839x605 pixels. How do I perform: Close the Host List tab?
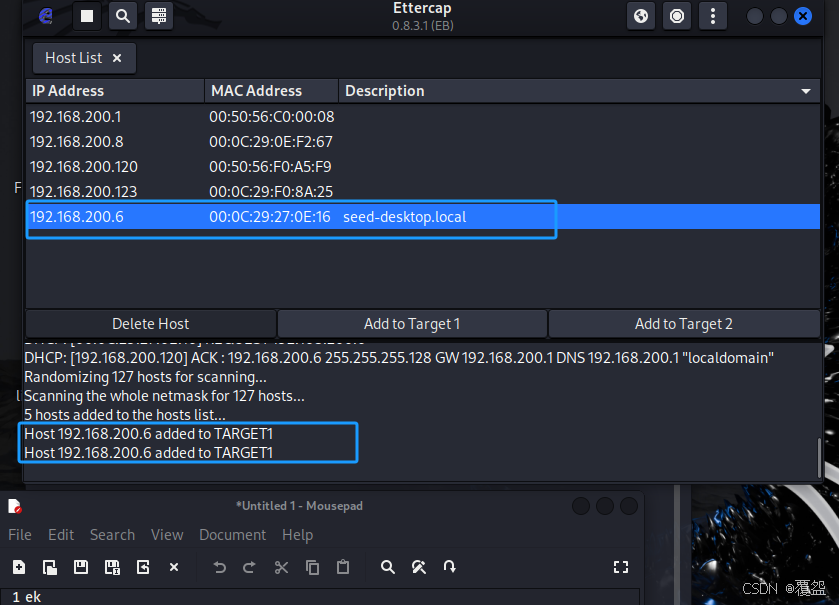(117, 58)
